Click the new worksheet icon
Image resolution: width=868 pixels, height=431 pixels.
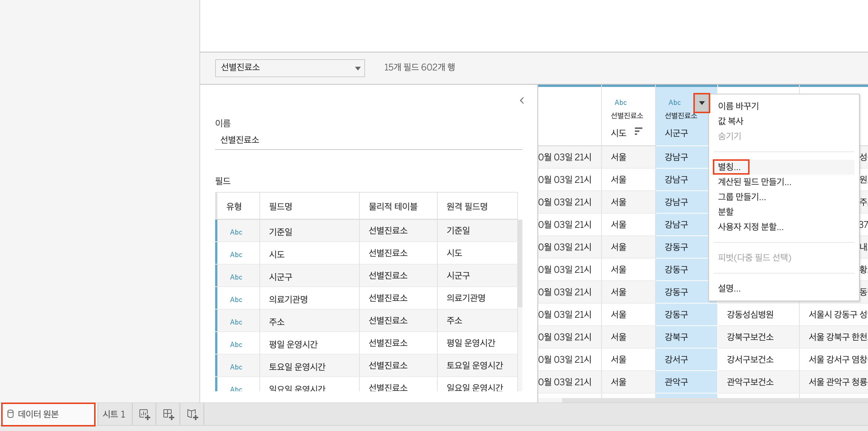(144, 414)
